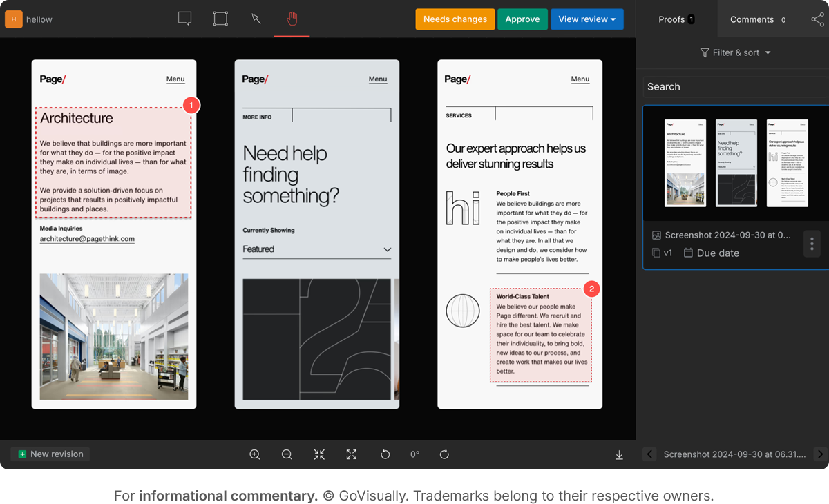
Task: Activate the hand pan tool
Action: point(292,19)
